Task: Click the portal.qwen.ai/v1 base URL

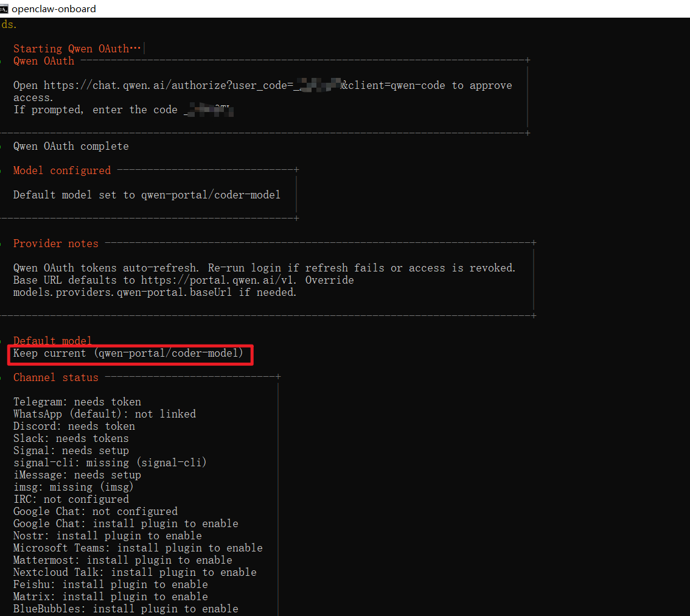Action: pos(218,280)
